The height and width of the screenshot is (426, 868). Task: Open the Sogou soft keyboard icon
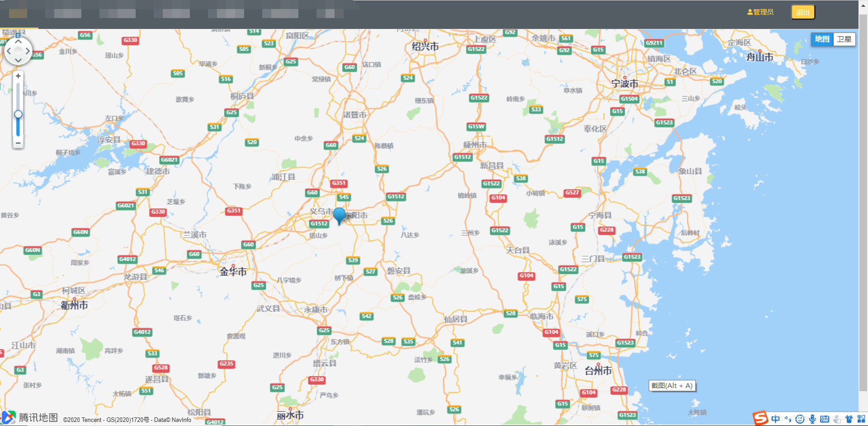coord(825,419)
